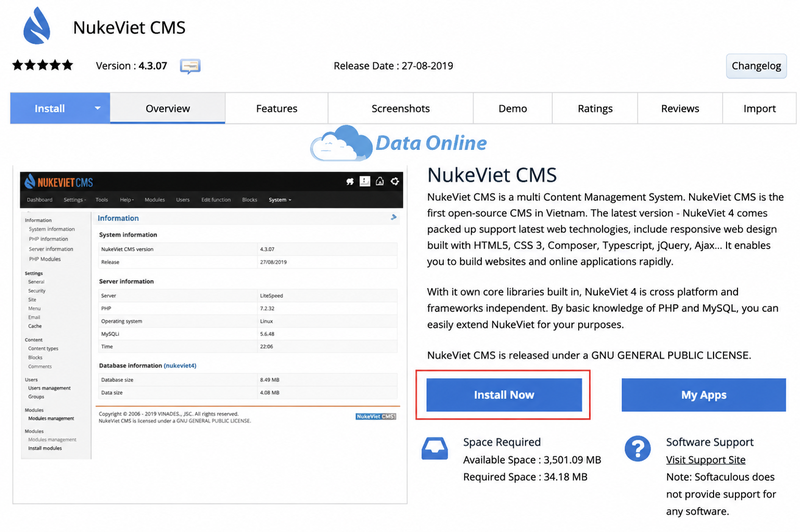Click the Install tab button
800x532 pixels.
[x=49, y=108]
